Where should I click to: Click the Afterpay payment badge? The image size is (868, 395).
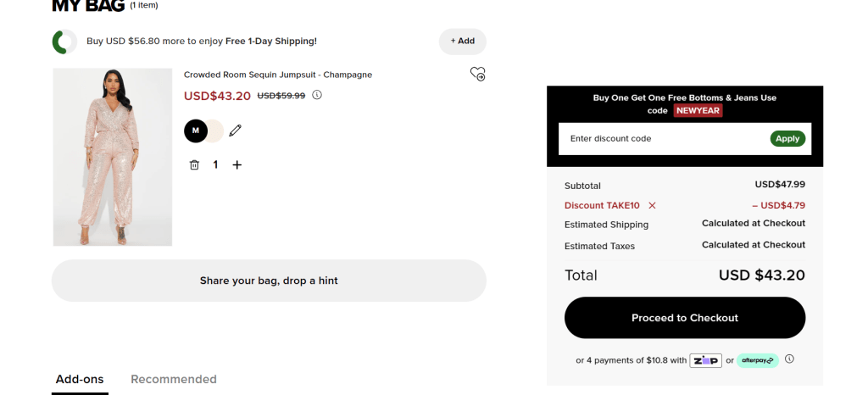click(757, 361)
